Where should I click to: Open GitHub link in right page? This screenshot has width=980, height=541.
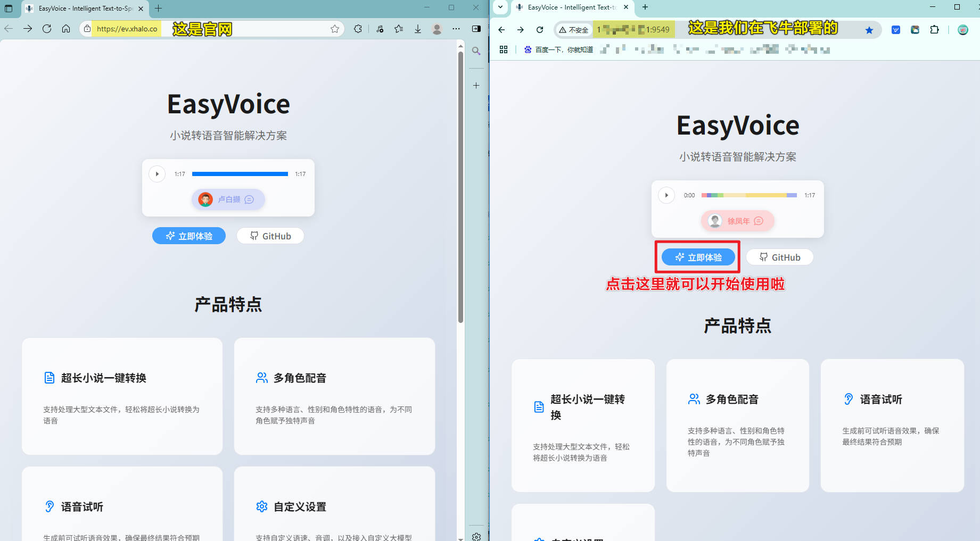click(780, 257)
